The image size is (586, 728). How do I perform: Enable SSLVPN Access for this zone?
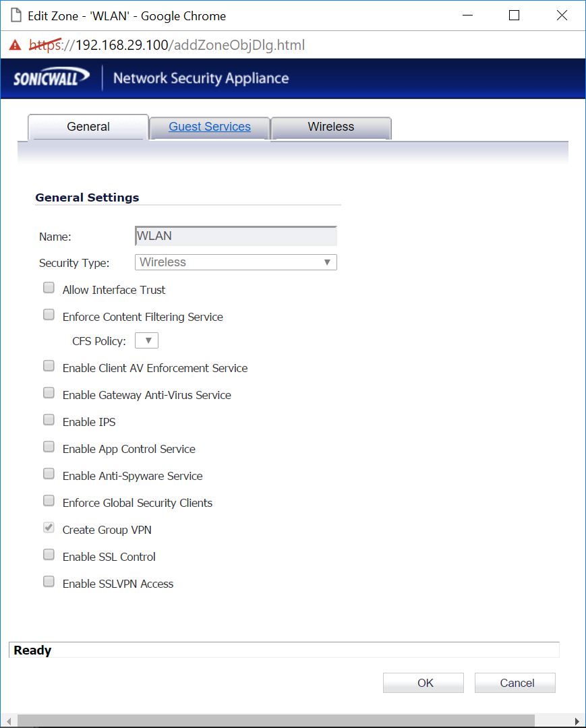tap(48, 581)
